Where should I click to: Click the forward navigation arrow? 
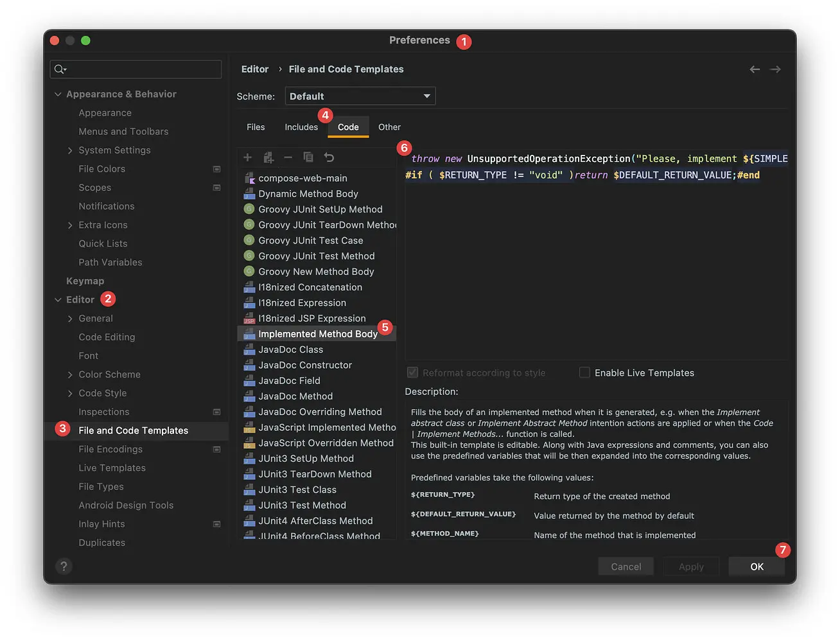(x=775, y=69)
